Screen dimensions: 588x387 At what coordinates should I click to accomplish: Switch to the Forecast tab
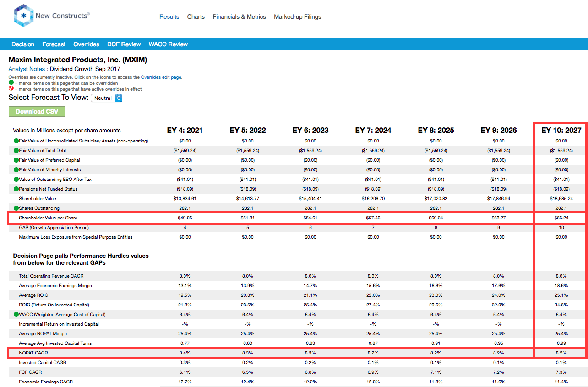pos(54,44)
